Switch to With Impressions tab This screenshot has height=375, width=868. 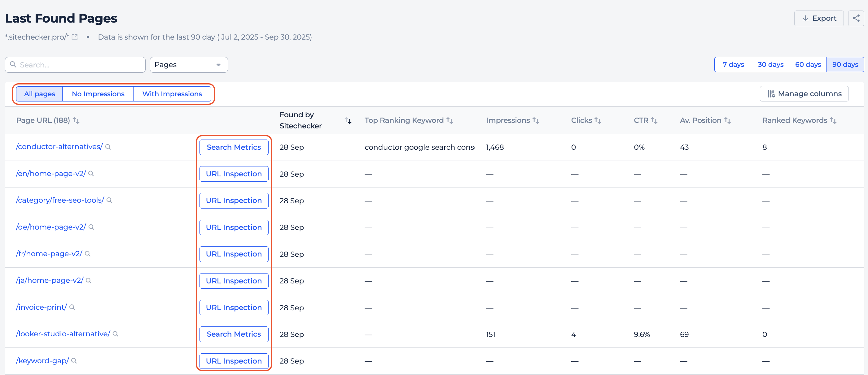(172, 94)
